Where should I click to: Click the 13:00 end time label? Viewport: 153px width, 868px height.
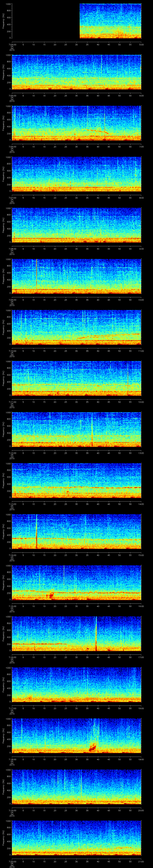(141, 453)
